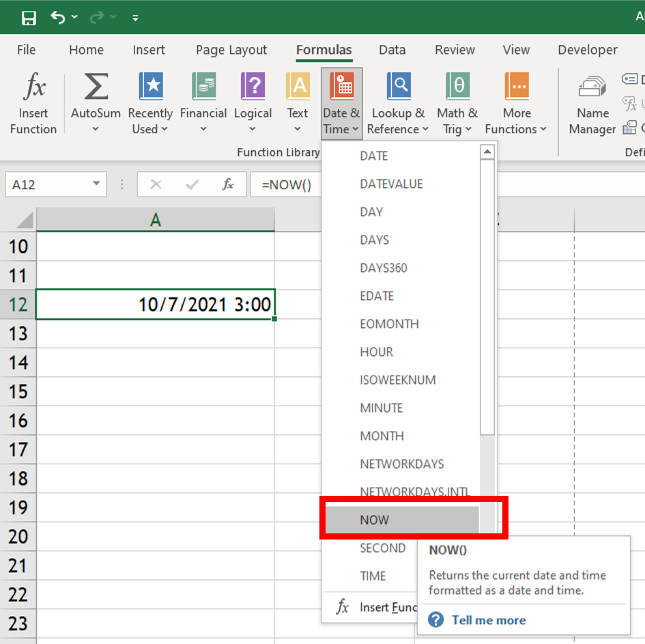This screenshot has height=644, width=645.
Task: Click the Cancel X in formula bar
Action: (156, 184)
